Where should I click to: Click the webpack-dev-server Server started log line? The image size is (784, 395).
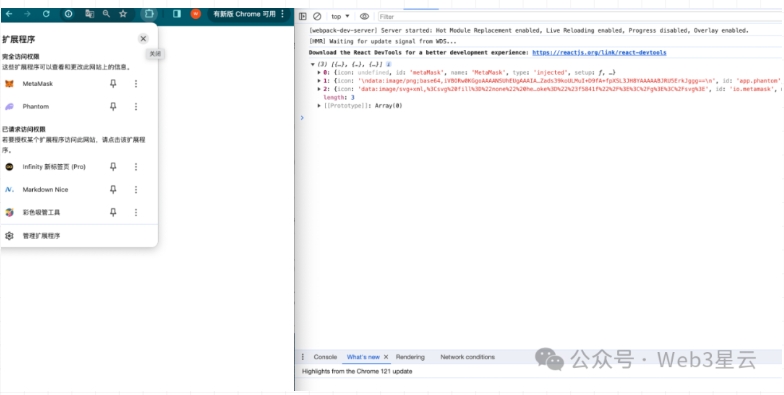(x=529, y=30)
